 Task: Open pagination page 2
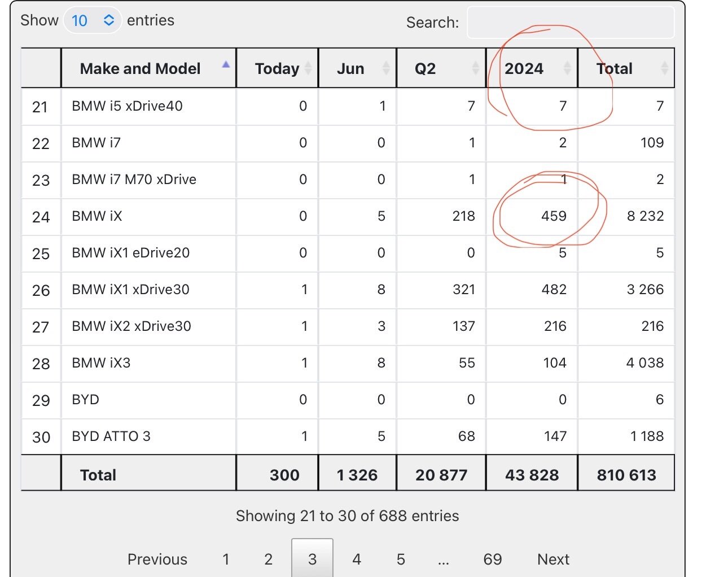(x=269, y=559)
